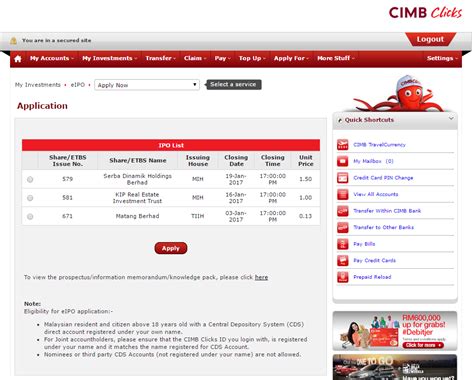
Task: Open the Pay Bills link
Action: [364, 244]
